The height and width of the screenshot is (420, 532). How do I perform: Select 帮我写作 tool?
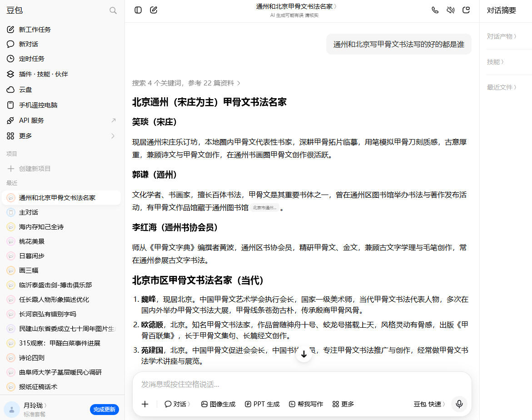306,404
